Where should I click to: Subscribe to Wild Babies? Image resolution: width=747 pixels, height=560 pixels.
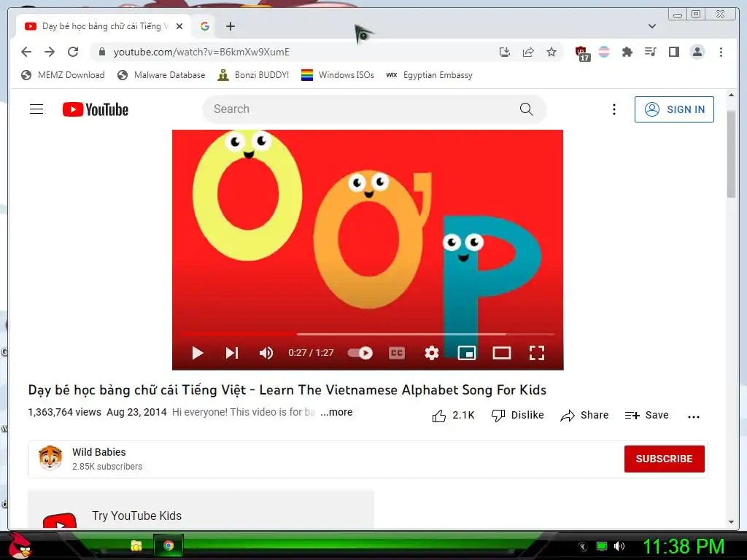coord(664,459)
